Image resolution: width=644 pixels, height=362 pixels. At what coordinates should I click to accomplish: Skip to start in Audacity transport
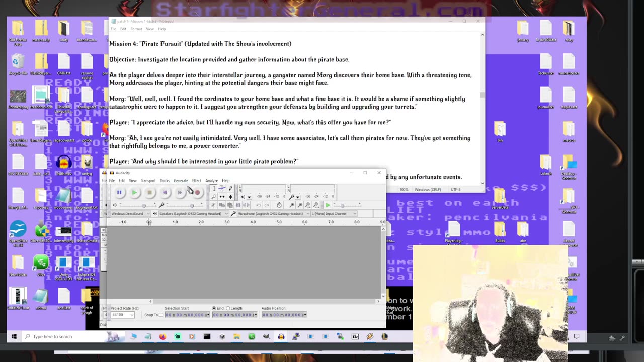coord(165,192)
